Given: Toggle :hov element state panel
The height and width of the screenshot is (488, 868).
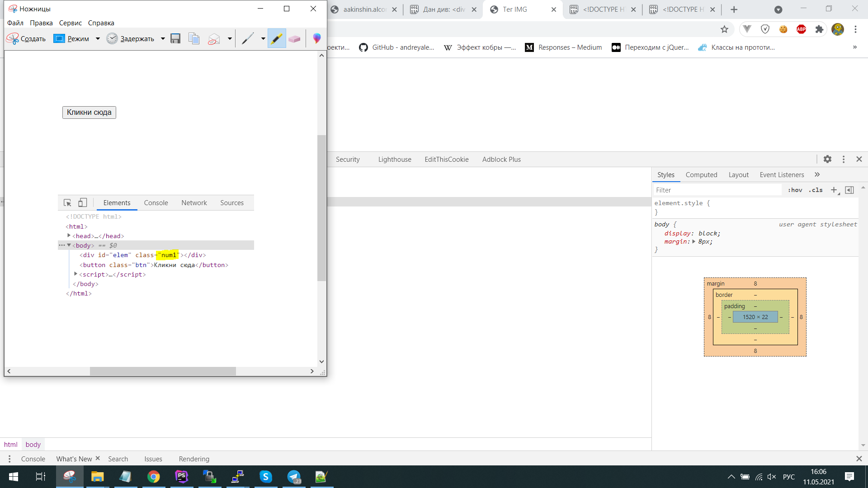Looking at the screenshot, I should (x=795, y=190).
